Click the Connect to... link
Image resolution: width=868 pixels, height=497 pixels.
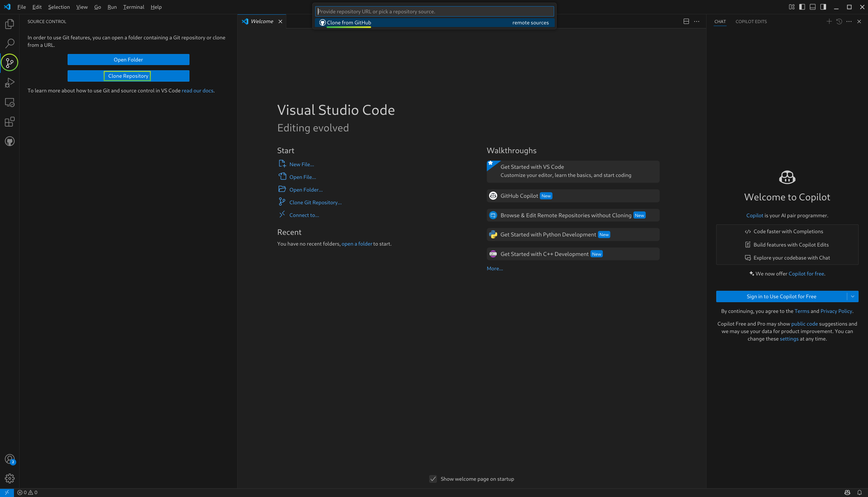pos(304,215)
